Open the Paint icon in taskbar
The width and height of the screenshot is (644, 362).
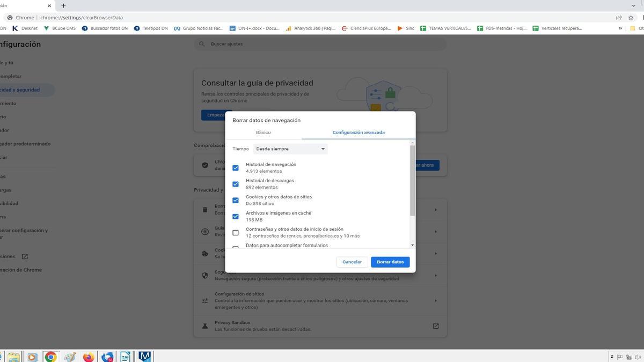(70, 357)
